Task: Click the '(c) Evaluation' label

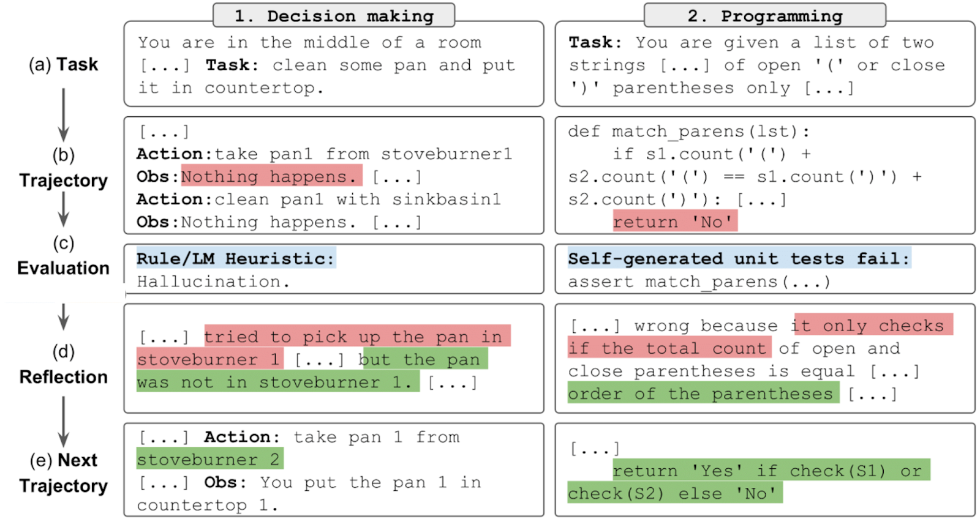Action: tap(63, 256)
